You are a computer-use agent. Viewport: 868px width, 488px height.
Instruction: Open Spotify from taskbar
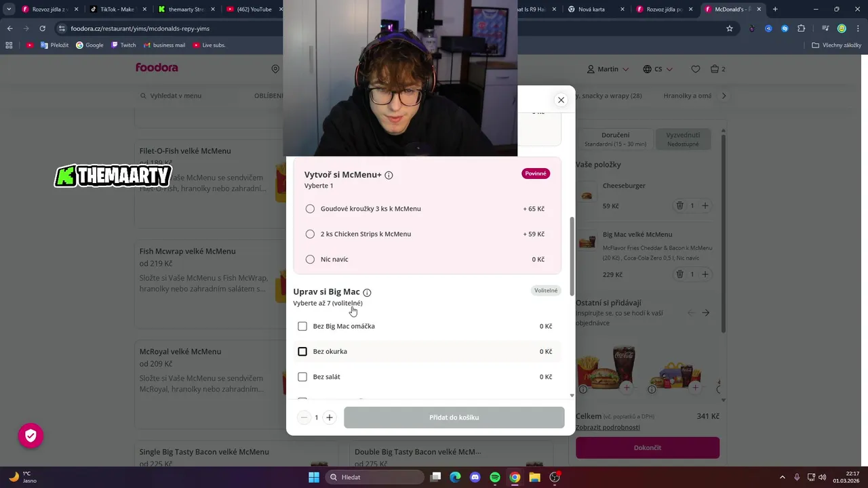[495, 477]
